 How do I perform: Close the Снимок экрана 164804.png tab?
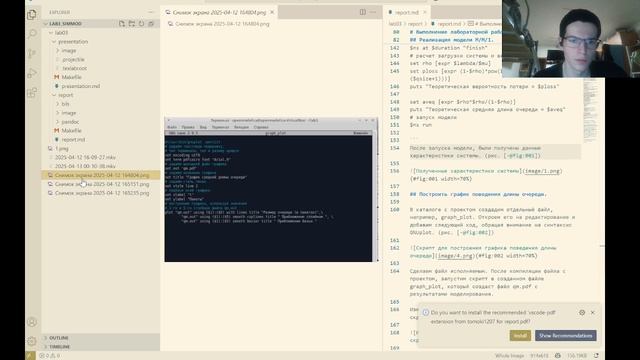[272, 12]
